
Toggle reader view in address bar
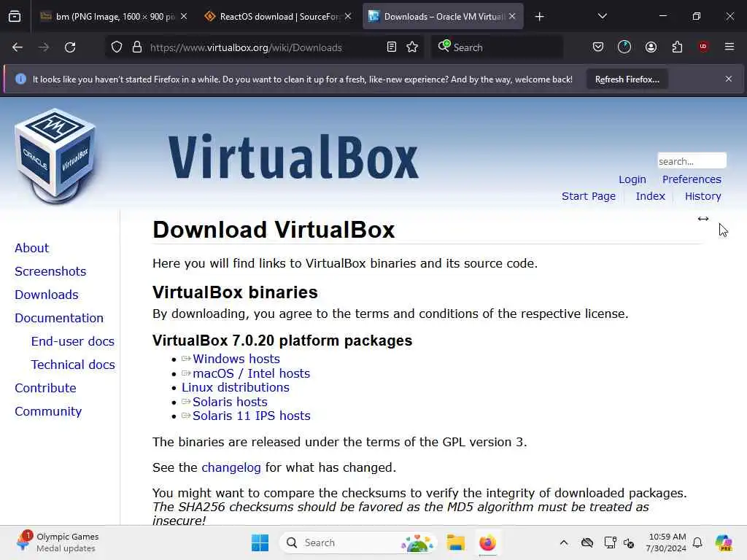[x=392, y=47]
